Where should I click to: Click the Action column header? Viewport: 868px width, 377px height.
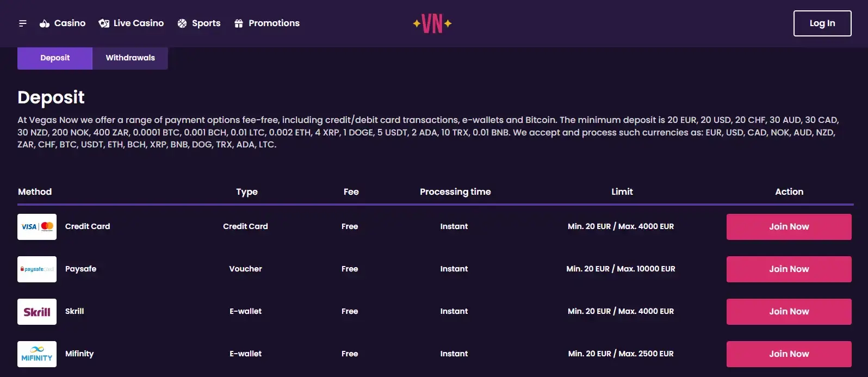[x=789, y=191]
